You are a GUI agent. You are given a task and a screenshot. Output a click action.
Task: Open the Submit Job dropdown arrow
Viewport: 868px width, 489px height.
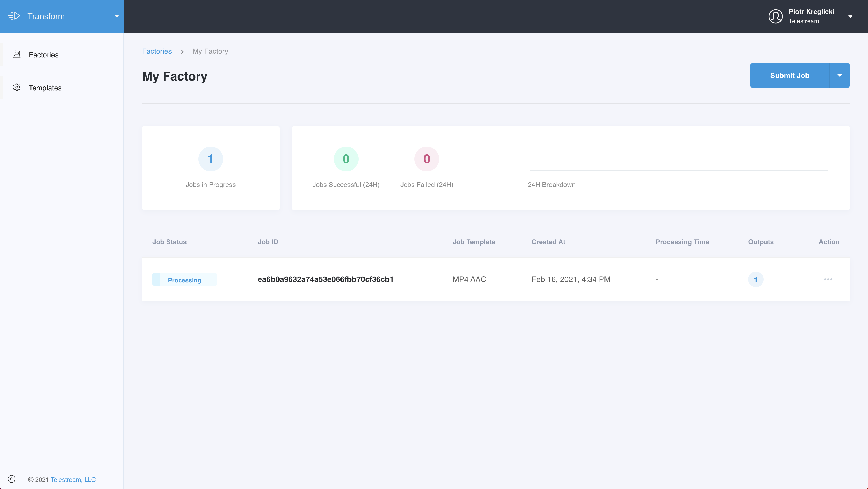839,75
